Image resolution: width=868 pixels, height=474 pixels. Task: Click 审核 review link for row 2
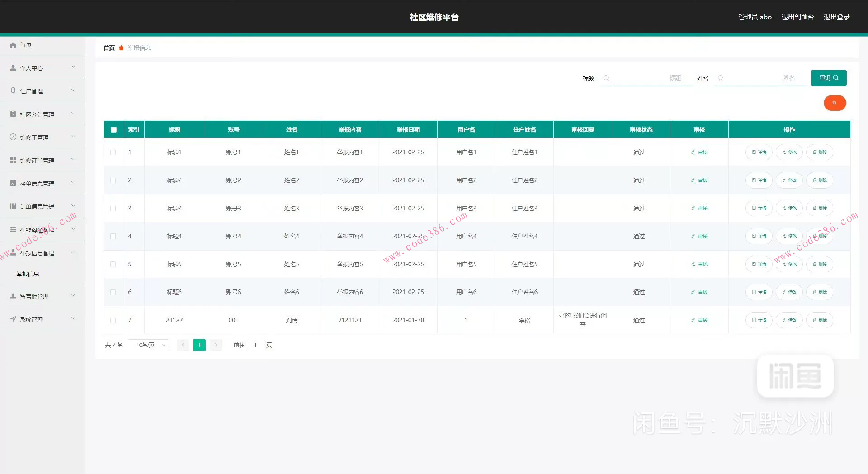[x=699, y=180]
